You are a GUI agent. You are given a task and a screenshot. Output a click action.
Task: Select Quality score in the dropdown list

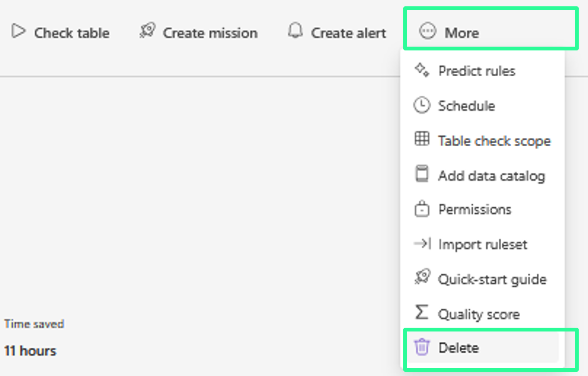(479, 314)
